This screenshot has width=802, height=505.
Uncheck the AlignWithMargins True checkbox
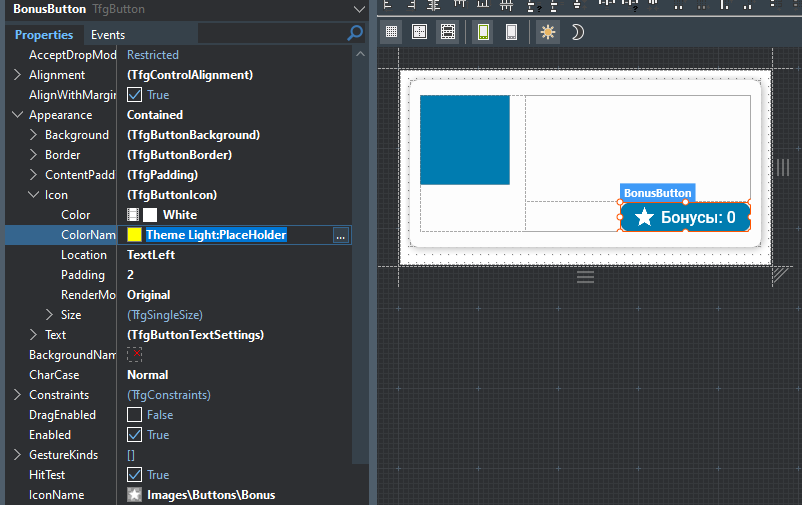(x=134, y=95)
